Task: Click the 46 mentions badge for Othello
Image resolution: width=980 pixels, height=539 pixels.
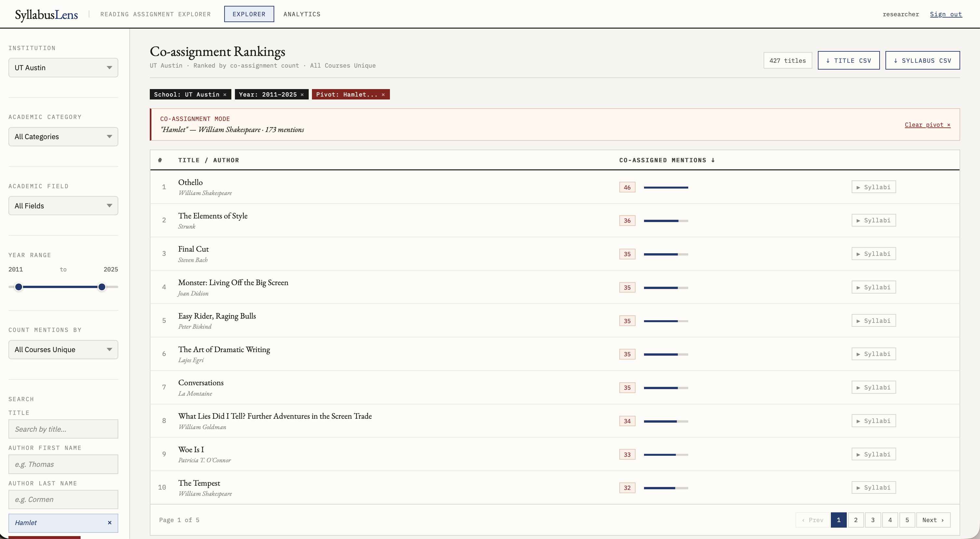Action: (x=627, y=187)
